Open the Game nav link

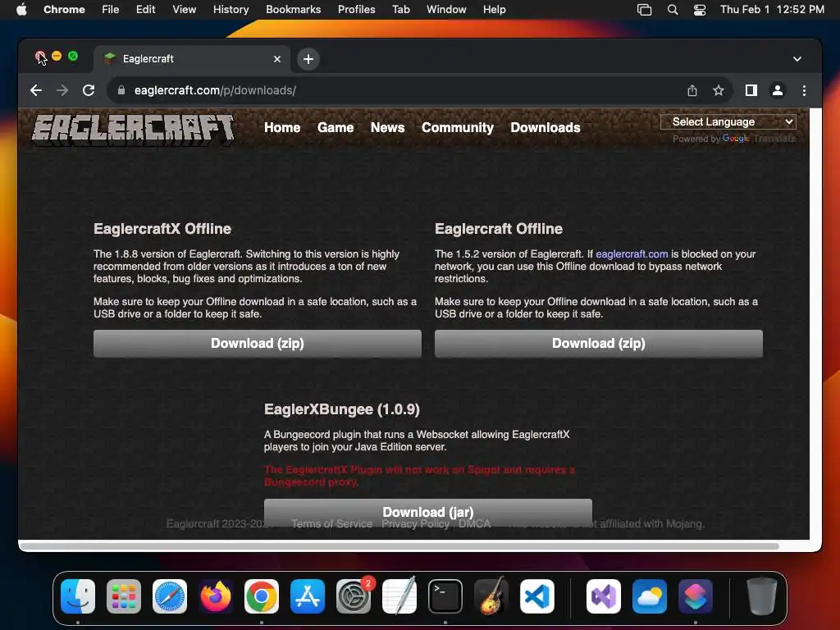[x=336, y=127]
